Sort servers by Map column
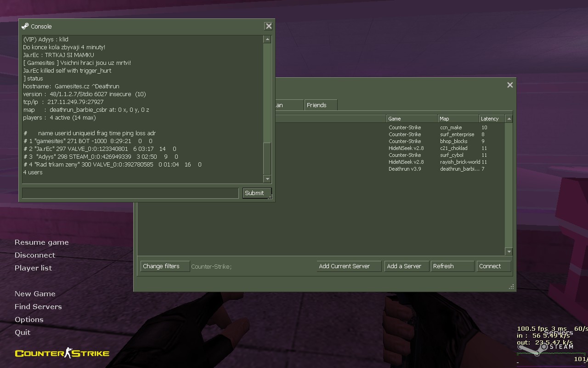Image resolution: width=588 pixels, height=368 pixels. click(x=458, y=119)
